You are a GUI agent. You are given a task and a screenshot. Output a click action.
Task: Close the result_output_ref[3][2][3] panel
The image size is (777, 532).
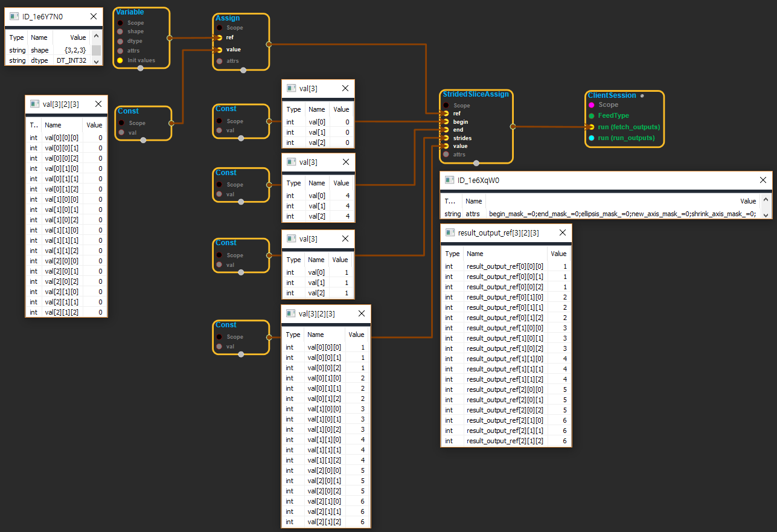(x=562, y=232)
